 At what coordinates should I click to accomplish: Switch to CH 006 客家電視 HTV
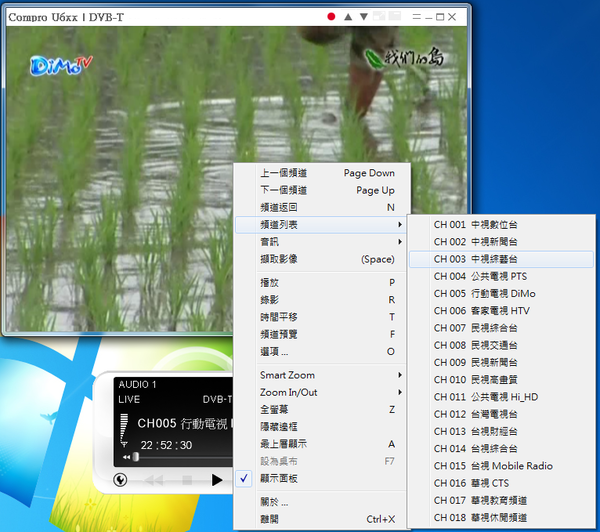click(x=501, y=311)
